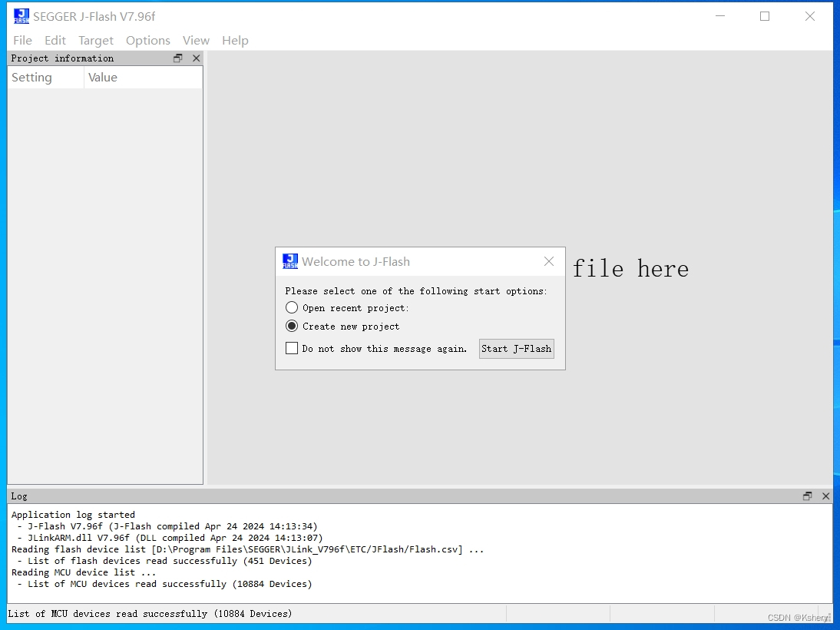Open the Target menu
Screen dimensions: 840x630
pos(96,40)
